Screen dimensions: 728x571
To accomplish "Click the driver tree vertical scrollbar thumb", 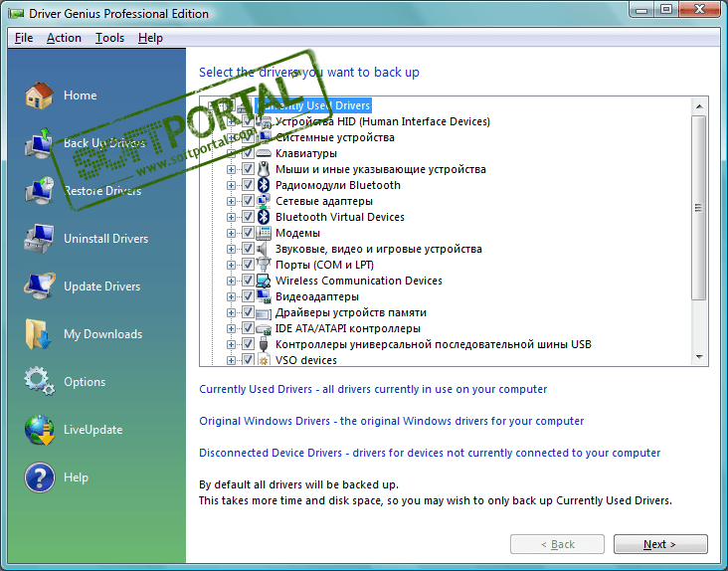I will tap(699, 208).
